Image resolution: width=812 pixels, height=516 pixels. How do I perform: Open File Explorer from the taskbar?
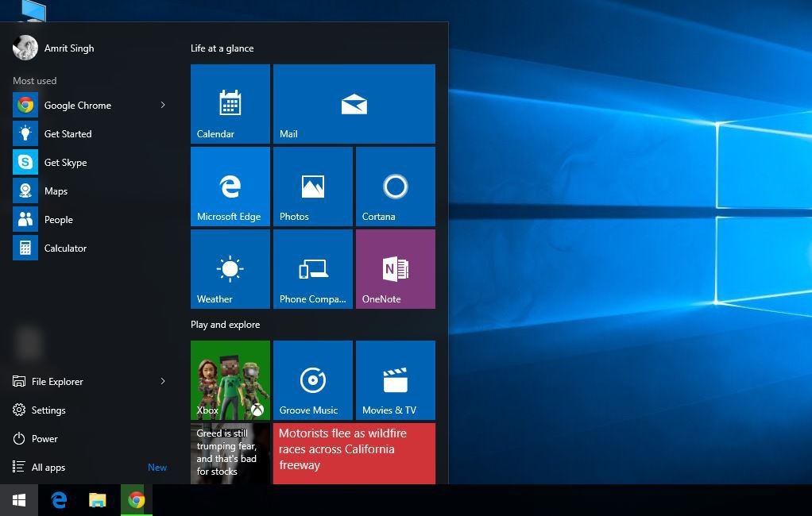(98, 500)
